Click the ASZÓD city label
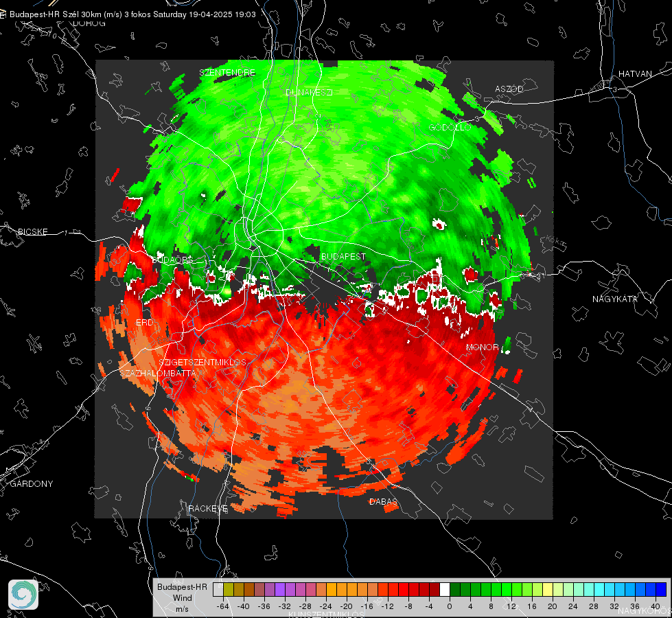Image resolution: width=672 pixels, height=618 pixels. tap(509, 89)
